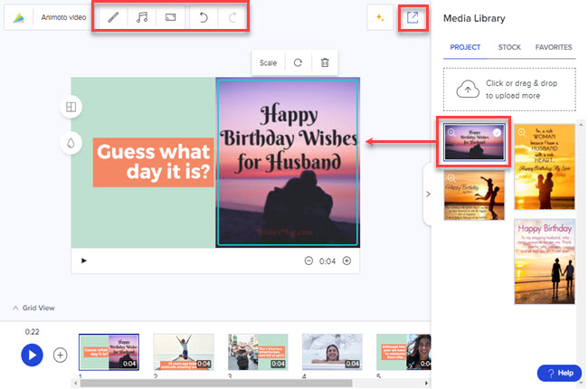Select timeline block 3 with backpack traveler
This screenshot has height=389, width=588.
(258, 352)
